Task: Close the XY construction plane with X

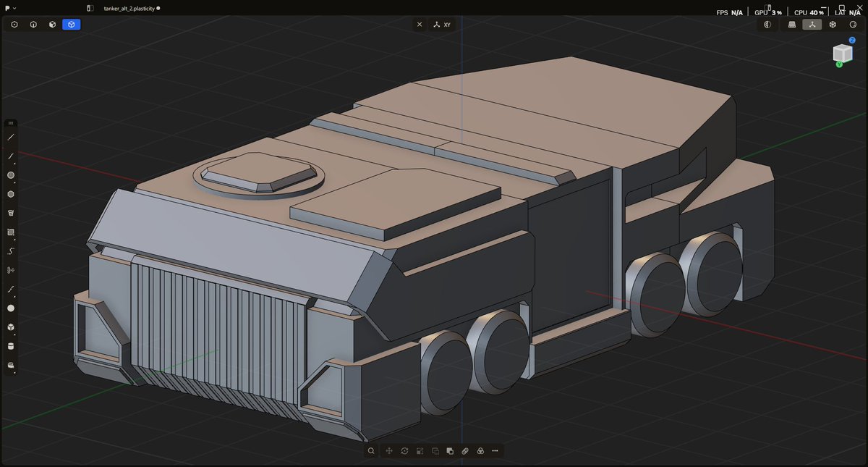Action: 420,24
